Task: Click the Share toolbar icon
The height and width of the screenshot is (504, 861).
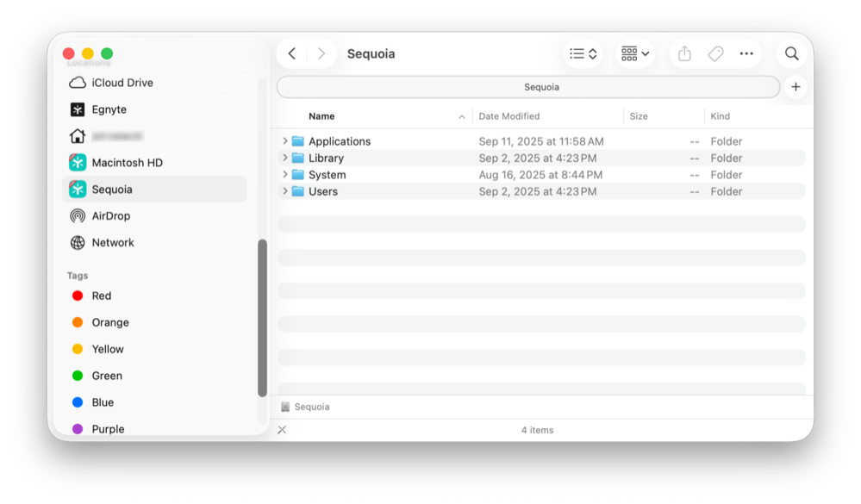Action: [x=683, y=53]
